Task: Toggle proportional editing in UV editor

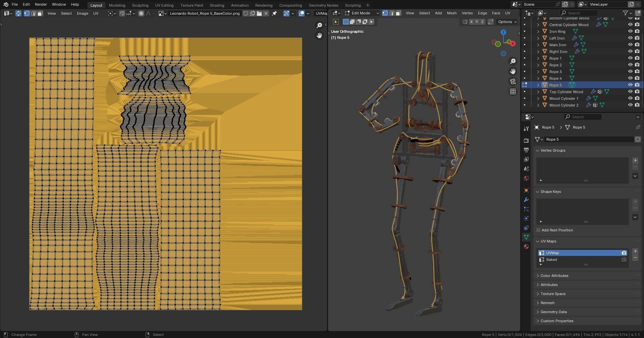Action: [141, 13]
